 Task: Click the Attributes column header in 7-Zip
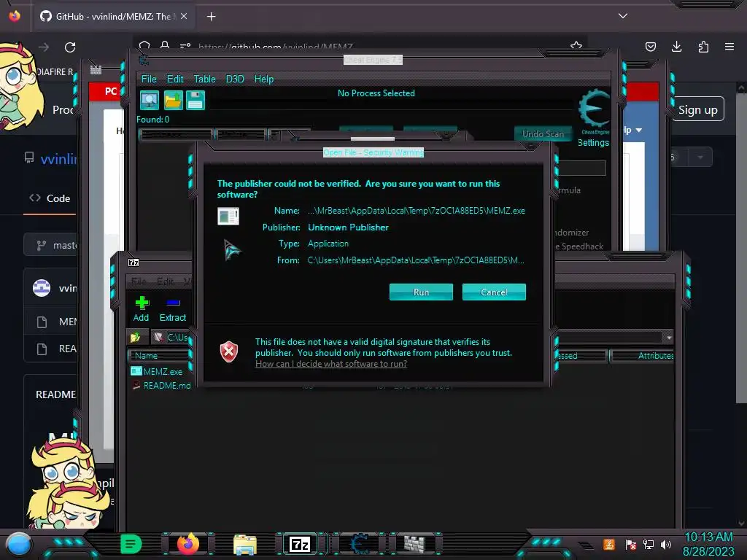[x=642, y=356]
